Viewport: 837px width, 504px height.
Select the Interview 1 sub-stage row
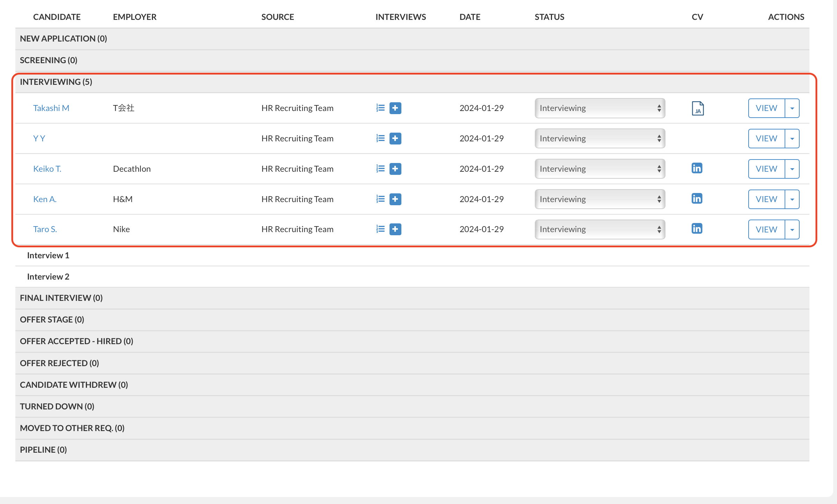[x=48, y=255]
